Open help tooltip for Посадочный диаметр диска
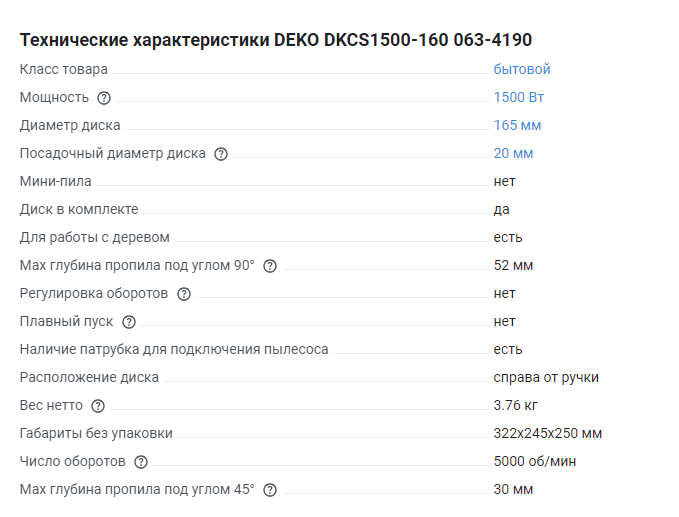Viewport: 679px width, 517px height. point(221,154)
